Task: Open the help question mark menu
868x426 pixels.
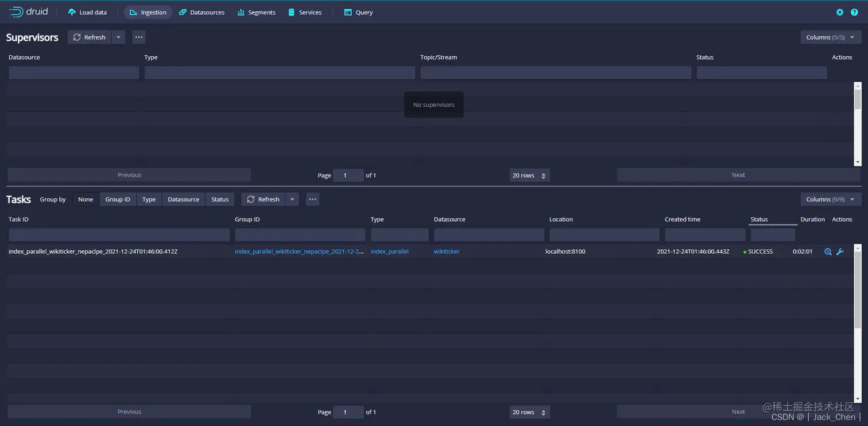Action: pos(854,12)
